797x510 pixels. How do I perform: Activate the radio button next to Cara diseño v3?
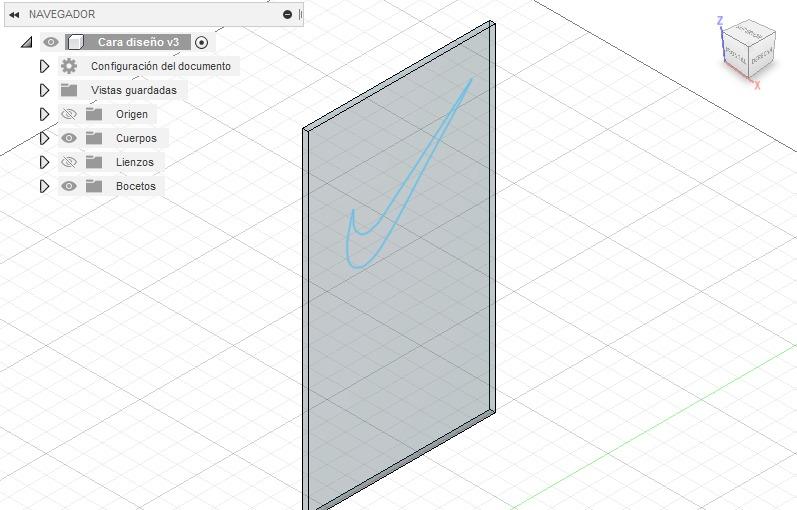tap(202, 42)
